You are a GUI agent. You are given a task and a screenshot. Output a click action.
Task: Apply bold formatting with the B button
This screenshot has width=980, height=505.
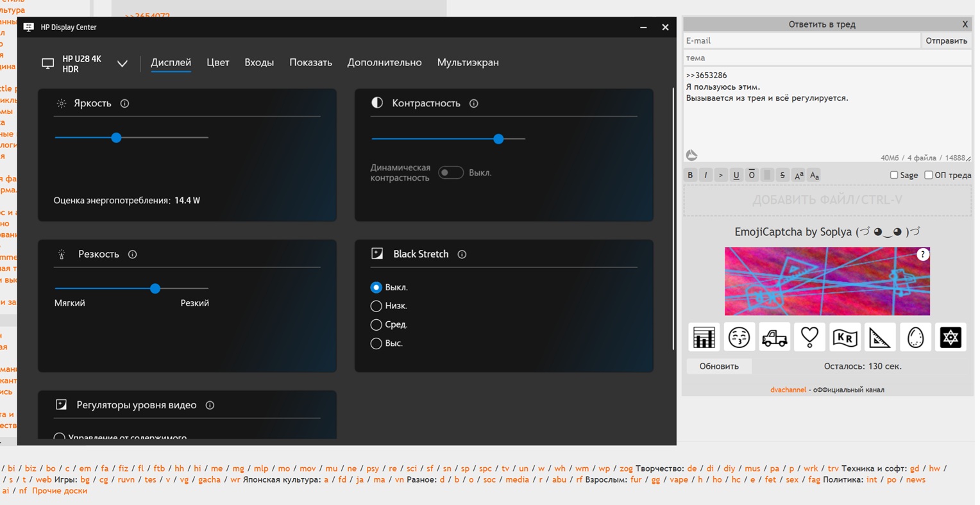point(690,175)
